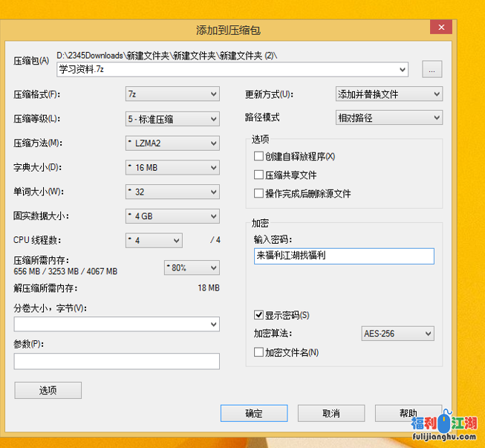Click inside the 输入密码 field
Image resolution: width=485 pixels, height=448 pixels.
click(343, 256)
